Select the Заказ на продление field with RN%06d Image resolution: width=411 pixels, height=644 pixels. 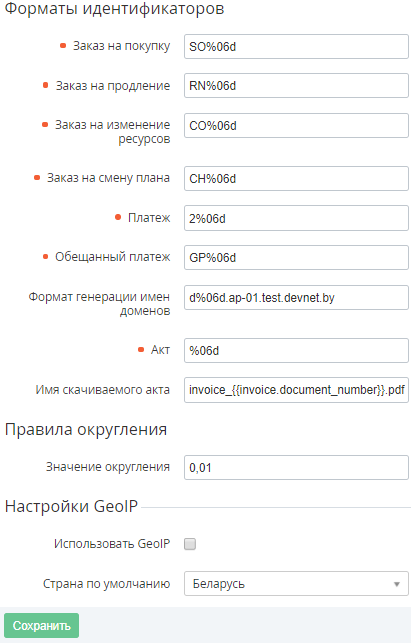(x=296, y=85)
